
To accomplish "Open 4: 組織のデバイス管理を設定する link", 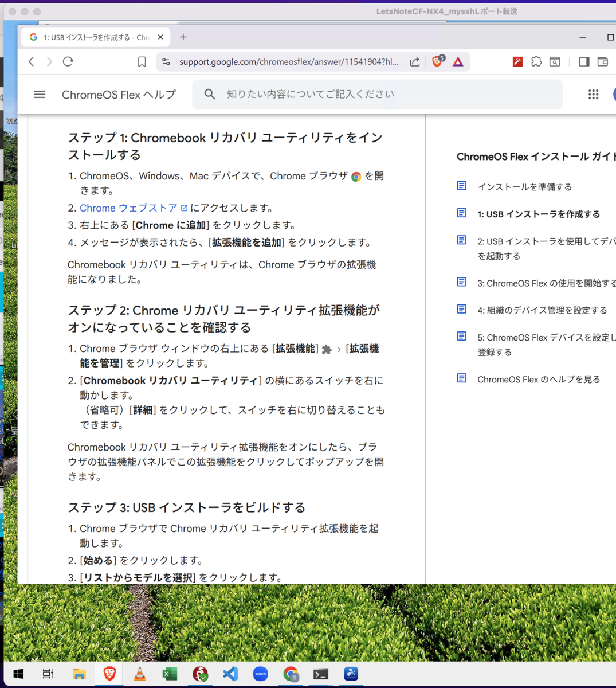I will click(542, 310).
